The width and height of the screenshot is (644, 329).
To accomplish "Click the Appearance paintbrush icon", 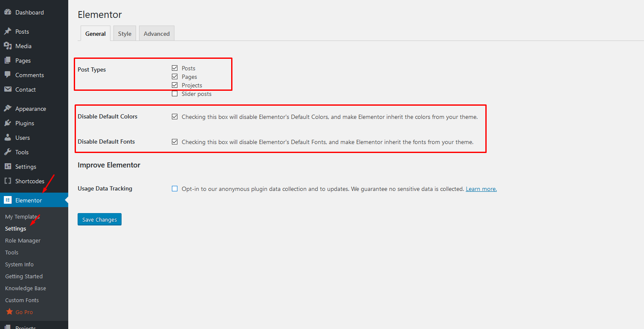I will click(x=8, y=109).
